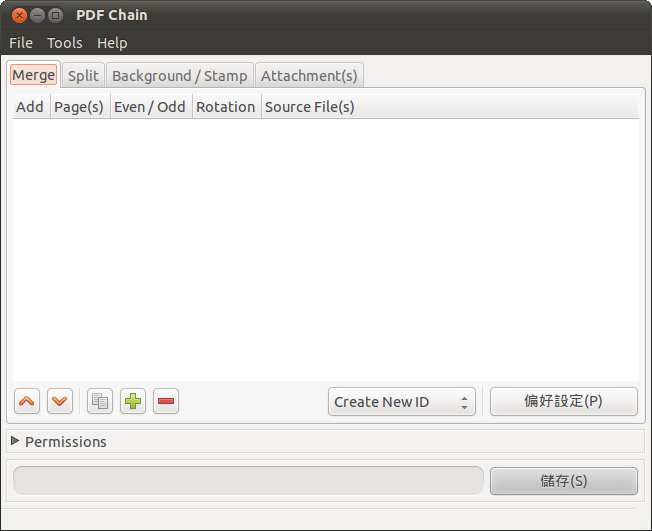Click the 偏好設定(P) preferences button
Viewport: 652px width, 531px height.
pyautogui.click(x=563, y=402)
